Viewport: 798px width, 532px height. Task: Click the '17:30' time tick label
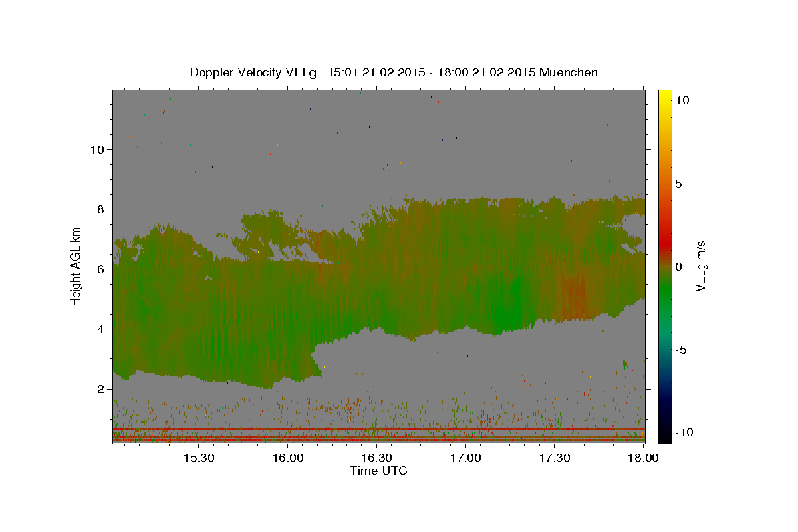(x=555, y=458)
